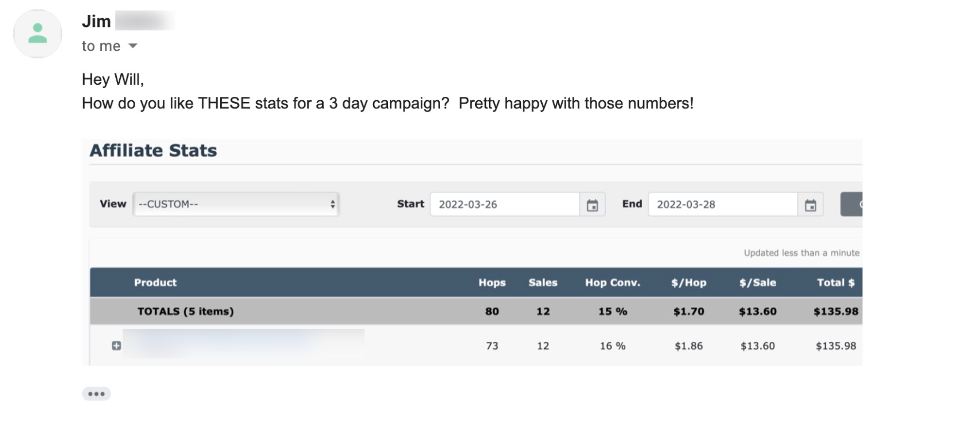Click the sender avatar icon
The image size is (980, 425).
click(38, 34)
